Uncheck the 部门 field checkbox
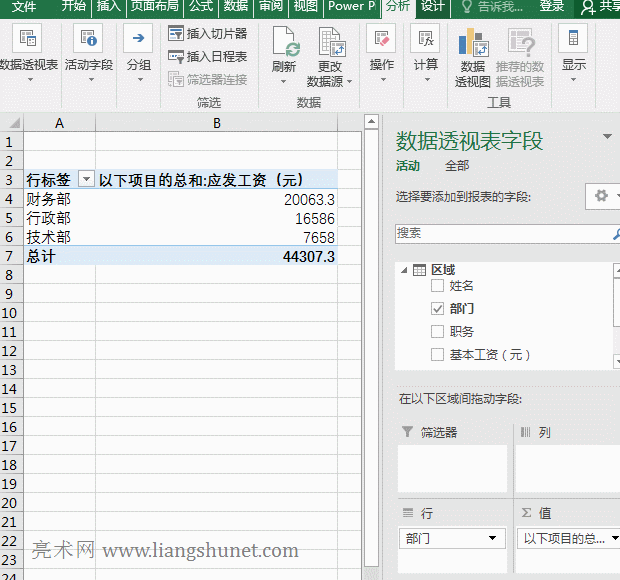This screenshot has height=580, width=620. [x=437, y=309]
